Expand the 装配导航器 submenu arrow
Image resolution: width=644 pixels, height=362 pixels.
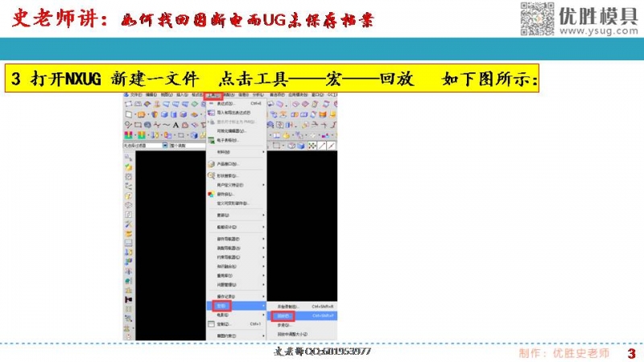(263, 248)
